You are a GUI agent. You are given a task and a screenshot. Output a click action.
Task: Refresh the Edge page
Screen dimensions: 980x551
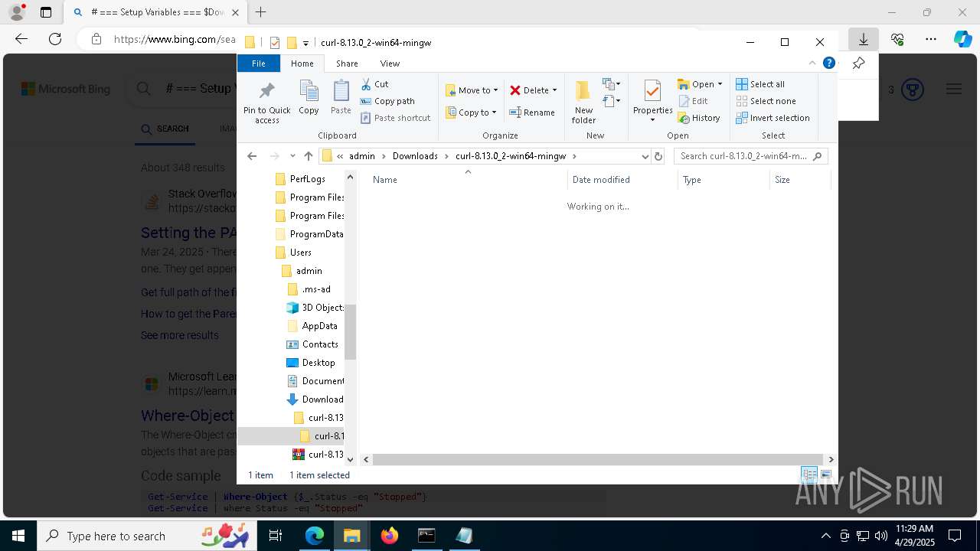(55, 39)
